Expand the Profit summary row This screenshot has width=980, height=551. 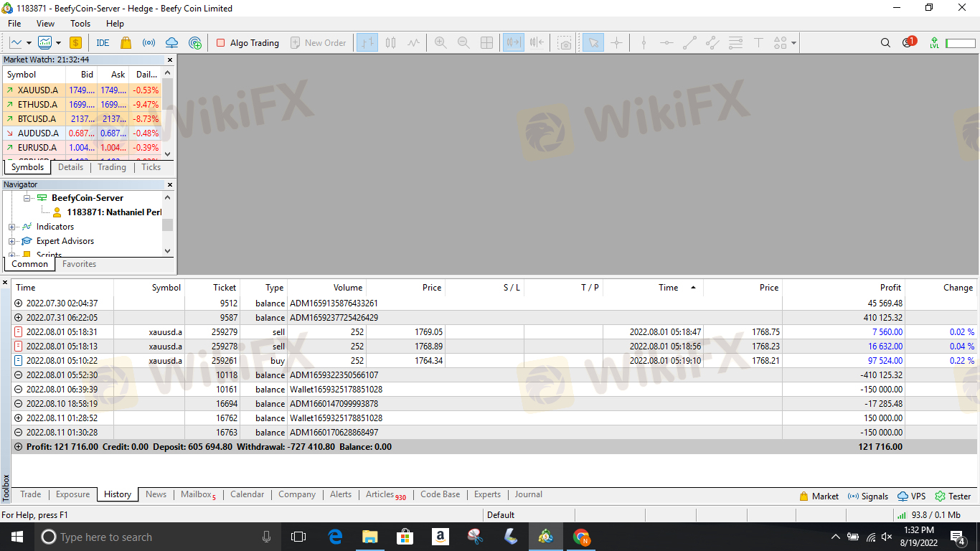pos(18,447)
